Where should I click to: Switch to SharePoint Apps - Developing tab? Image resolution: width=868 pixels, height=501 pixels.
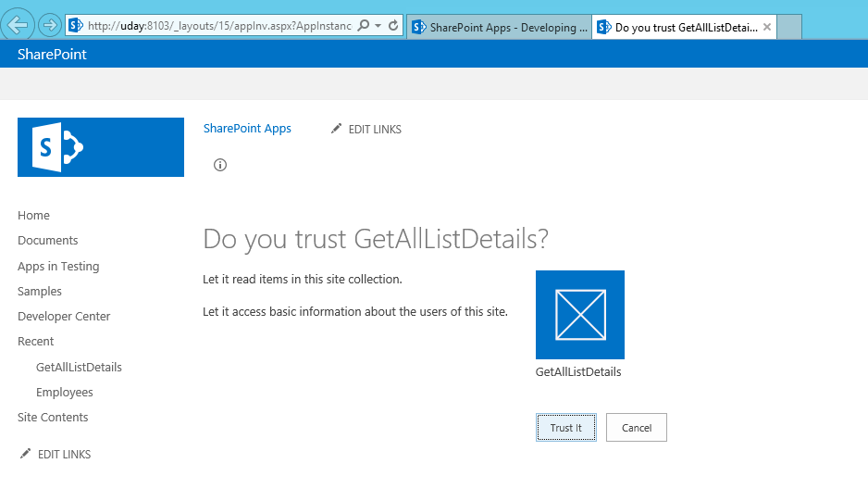500,27
